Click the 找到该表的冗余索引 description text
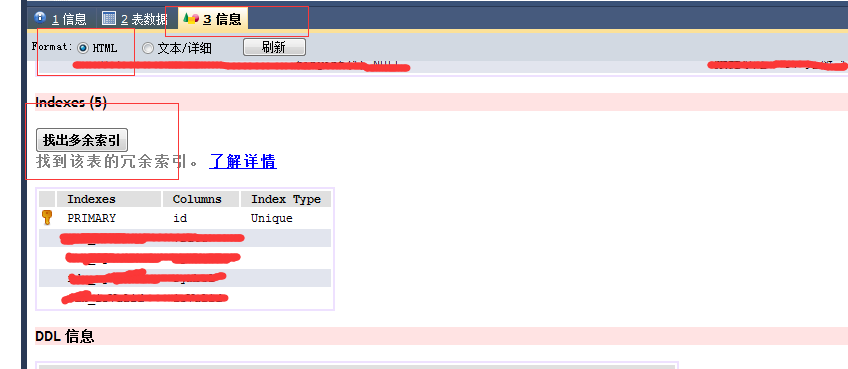 [117, 161]
